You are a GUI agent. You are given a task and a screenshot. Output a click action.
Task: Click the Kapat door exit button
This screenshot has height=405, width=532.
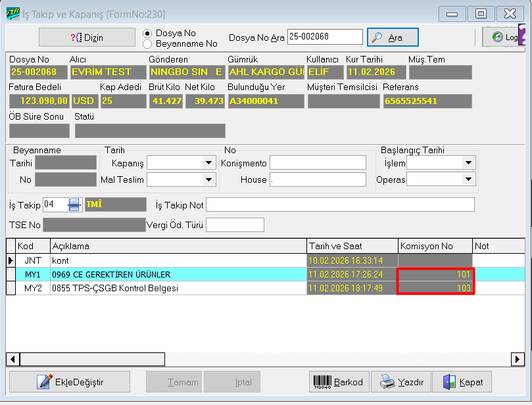(x=463, y=382)
